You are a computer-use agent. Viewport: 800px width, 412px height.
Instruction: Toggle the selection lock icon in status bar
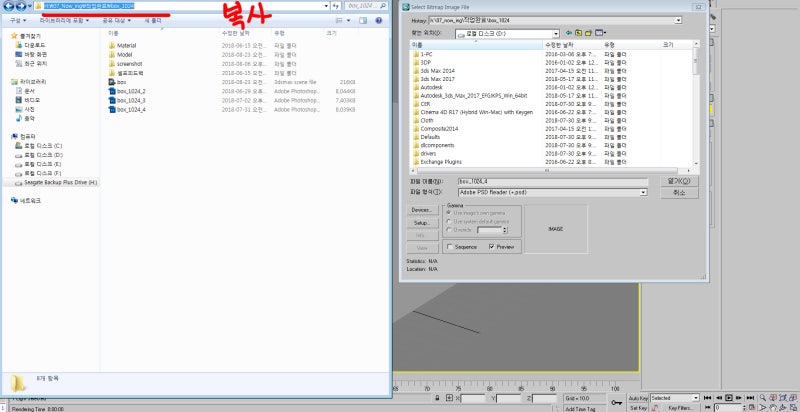438,398
